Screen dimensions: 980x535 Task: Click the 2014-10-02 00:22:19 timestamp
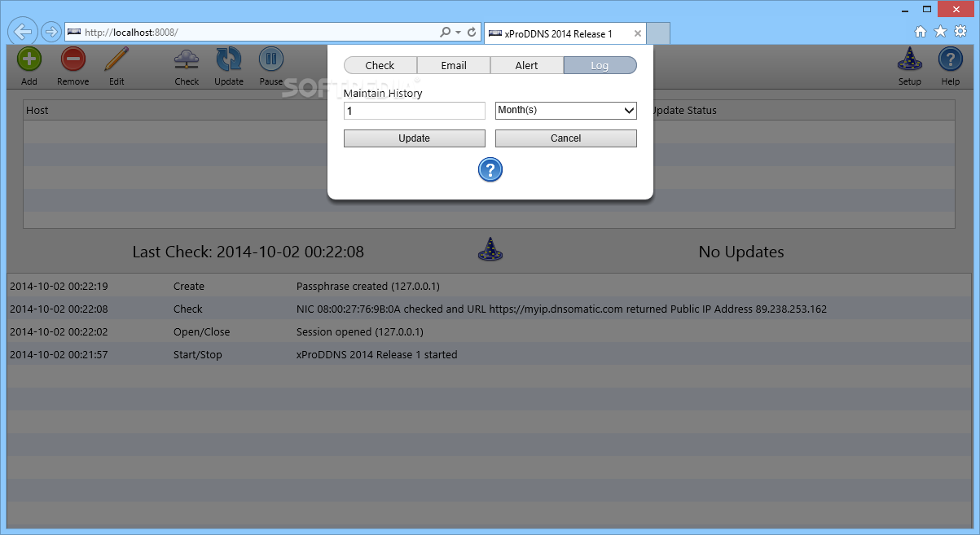click(x=59, y=286)
